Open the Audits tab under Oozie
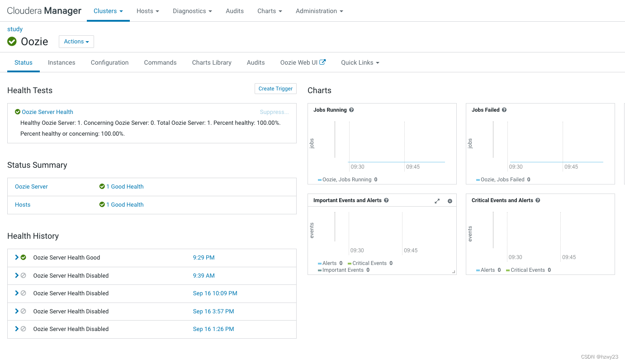This screenshot has width=625, height=364. (256, 62)
